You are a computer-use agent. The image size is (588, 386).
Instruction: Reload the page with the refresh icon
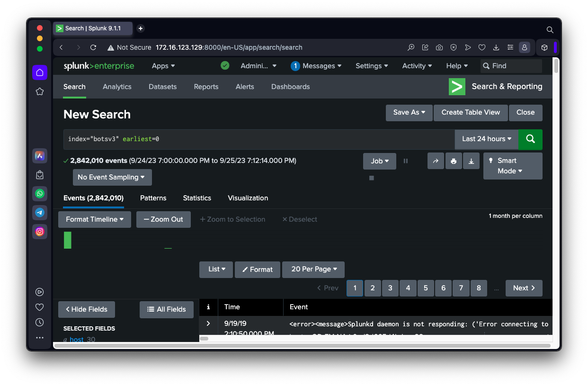click(x=93, y=47)
